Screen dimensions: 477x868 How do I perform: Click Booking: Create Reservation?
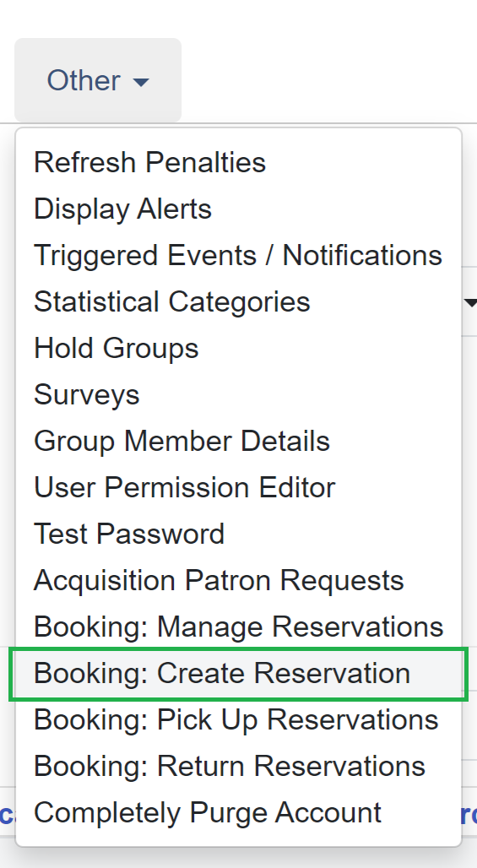click(238, 674)
